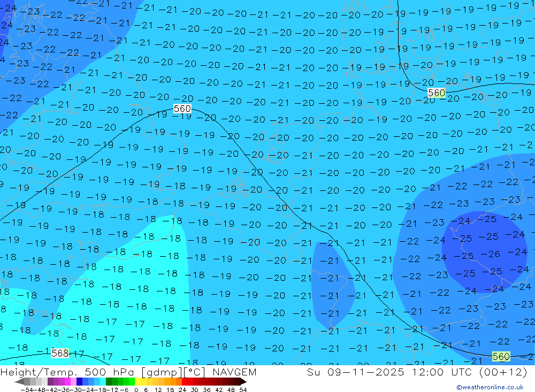Click the legend label '12'

158,390
